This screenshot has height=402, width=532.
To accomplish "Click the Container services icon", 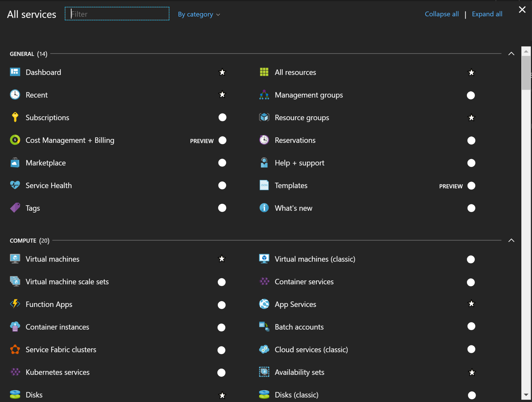I will [264, 281].
